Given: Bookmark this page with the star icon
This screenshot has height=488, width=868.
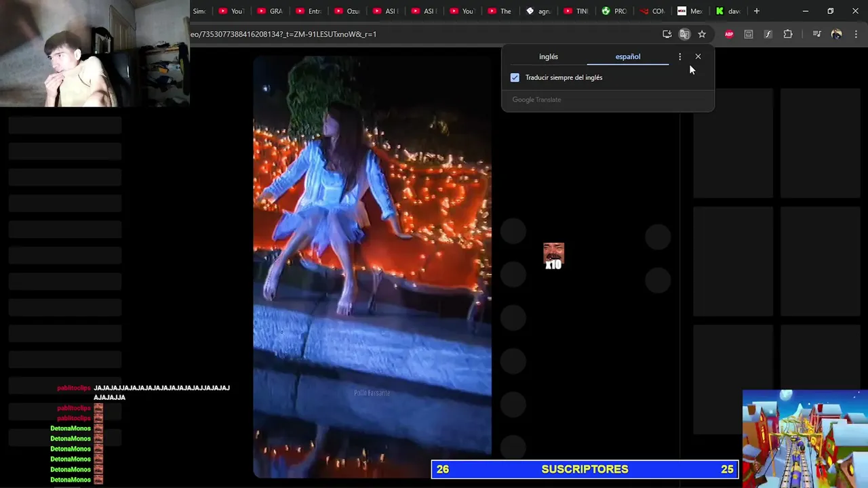Looking at the screenshot, I should (702, 34).
